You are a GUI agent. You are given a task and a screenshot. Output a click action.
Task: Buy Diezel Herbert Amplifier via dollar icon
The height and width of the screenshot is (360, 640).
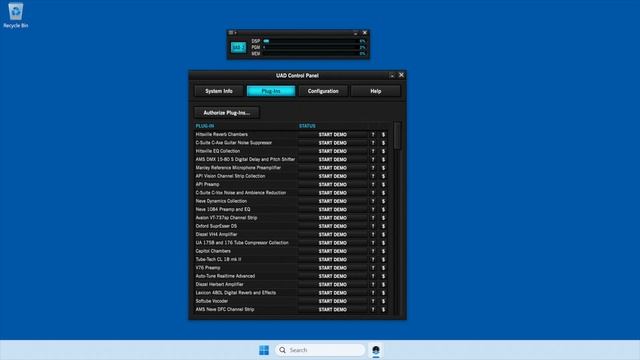383,284
